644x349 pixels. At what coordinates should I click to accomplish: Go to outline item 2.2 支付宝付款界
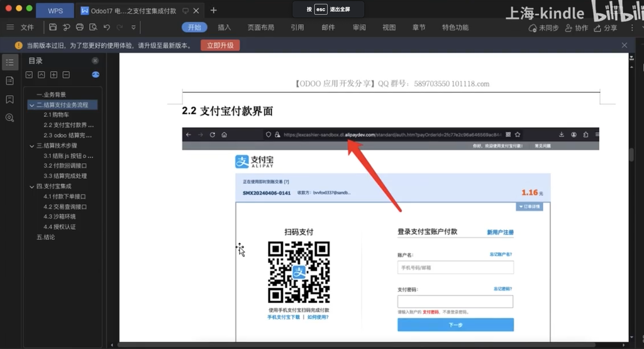(69, 125)
